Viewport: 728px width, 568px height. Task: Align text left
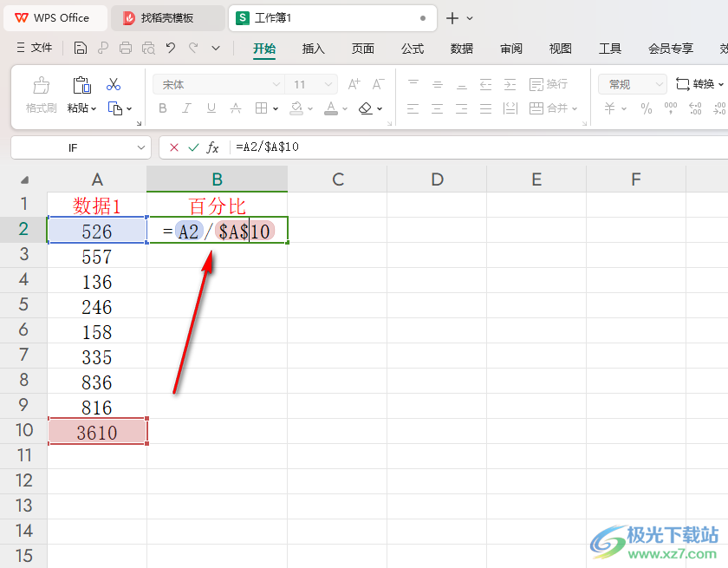(413, 108)
